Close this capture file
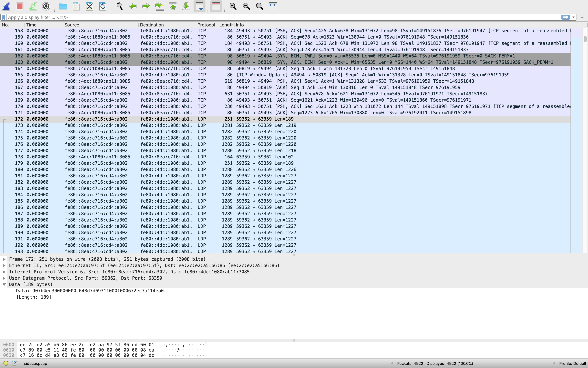Image resolution: width=588 pixels, height=368 pixels. [x=89, y=6]
